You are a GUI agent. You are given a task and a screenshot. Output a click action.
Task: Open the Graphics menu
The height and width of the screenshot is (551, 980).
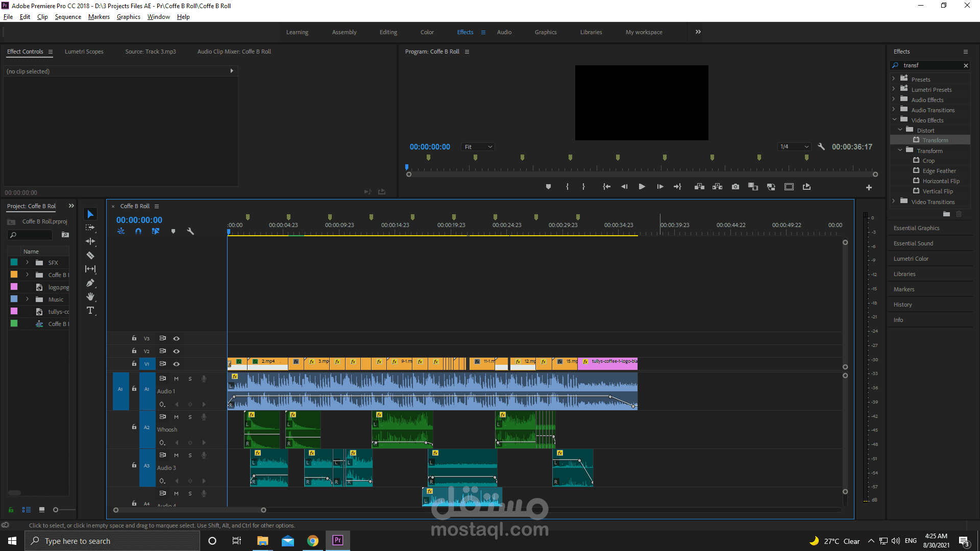[x=128, y=17]
